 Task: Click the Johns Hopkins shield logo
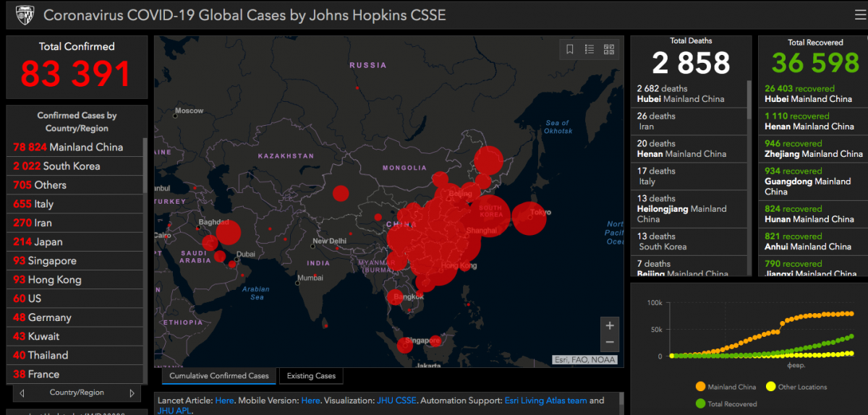(x=25, y=14)
